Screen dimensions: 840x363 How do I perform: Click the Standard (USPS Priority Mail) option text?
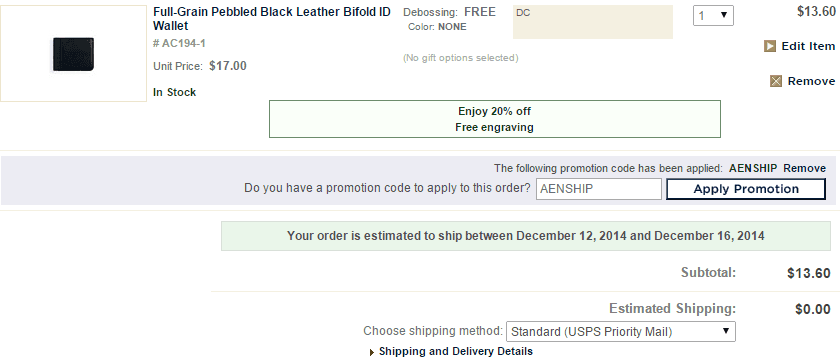(591, 331)
